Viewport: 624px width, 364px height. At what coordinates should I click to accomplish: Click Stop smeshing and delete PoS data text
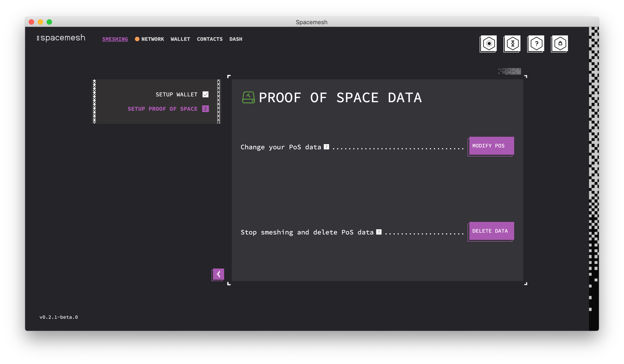click(x=307, y=232)
